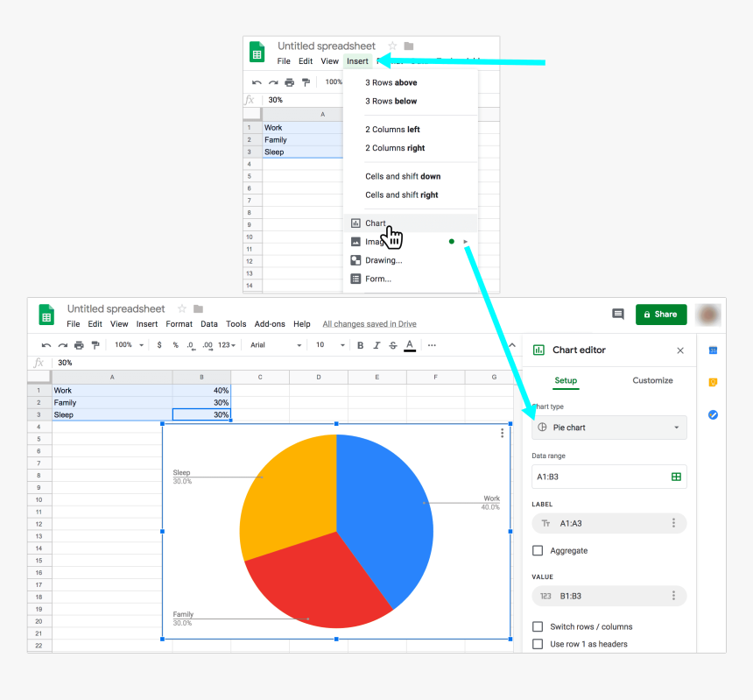
Task: Click the data range grid icon in Chart editor
Action: (675, 477)
